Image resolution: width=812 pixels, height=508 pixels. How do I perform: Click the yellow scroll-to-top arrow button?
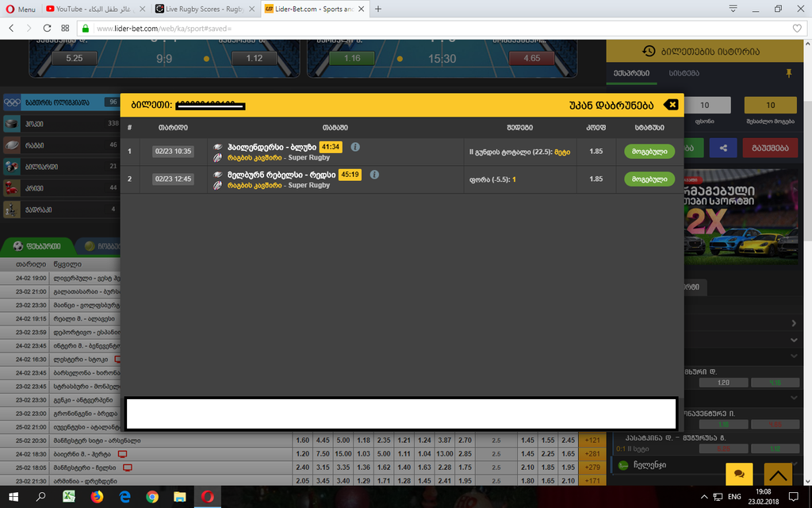pos(778,474)
